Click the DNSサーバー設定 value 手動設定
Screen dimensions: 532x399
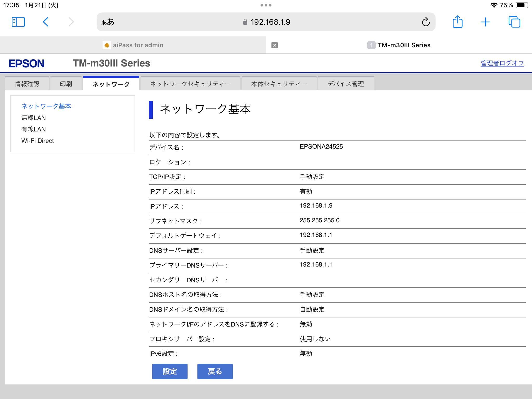[312, 250]
